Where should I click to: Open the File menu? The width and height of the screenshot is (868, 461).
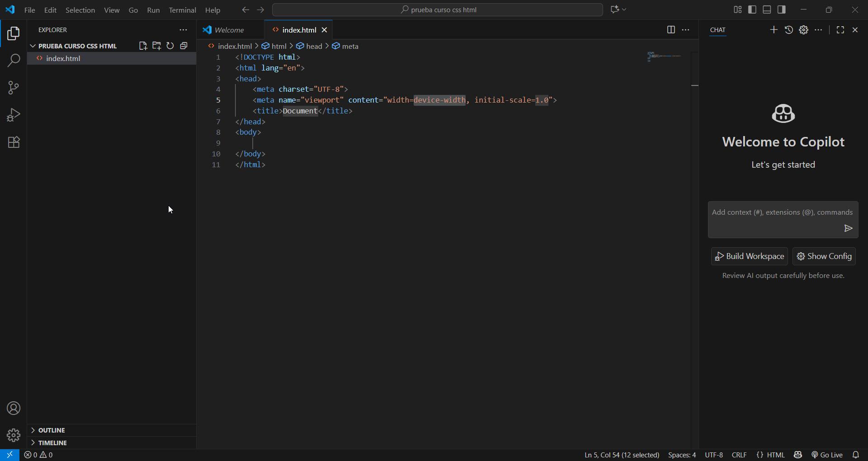click(x=29, y=10)
